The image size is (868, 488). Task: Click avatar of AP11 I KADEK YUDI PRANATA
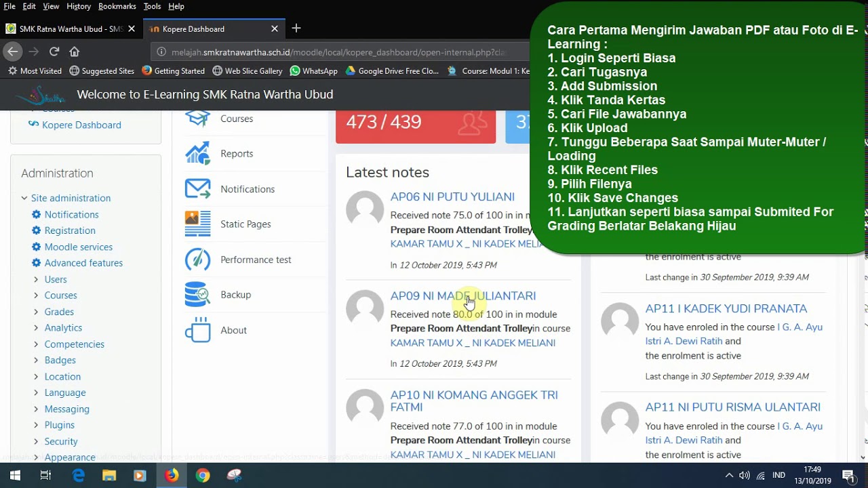[x=620, y=322]
